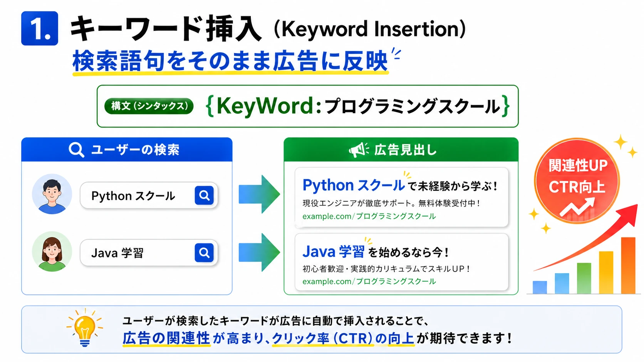Click the 初心者歓迎・実践的カリキュラム description line
This screenshot has width=644, height=362.
pos(386,269)
